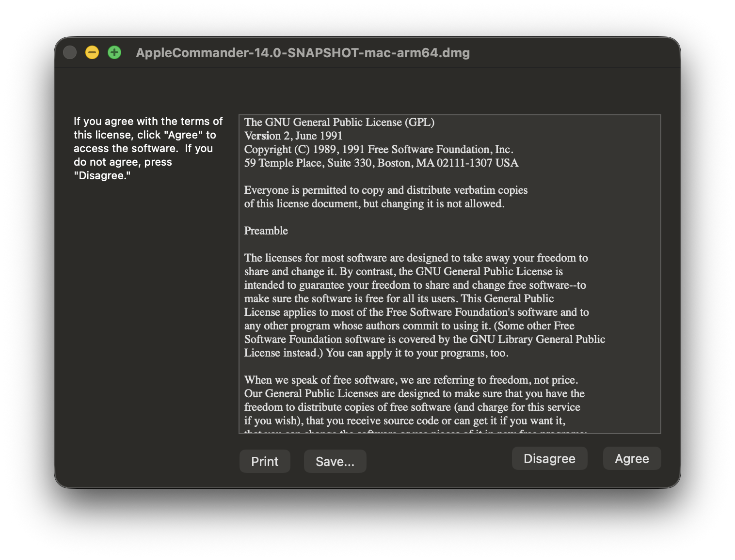Click the '59 Temple Place, Suite 330' address line
Image resolution: width=735 pixels, height=560 pixels.
381,163
